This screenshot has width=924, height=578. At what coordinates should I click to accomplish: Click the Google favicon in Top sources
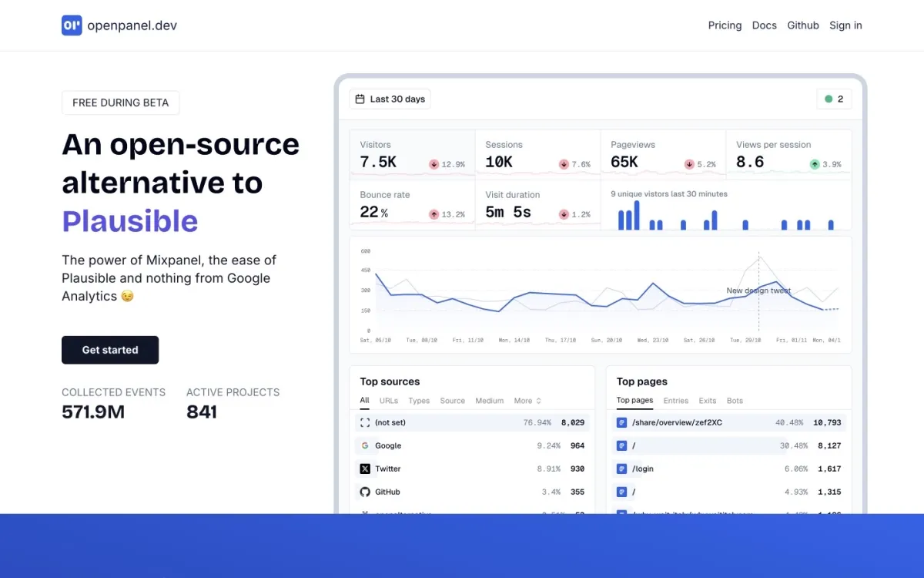(x=365, y=445)
